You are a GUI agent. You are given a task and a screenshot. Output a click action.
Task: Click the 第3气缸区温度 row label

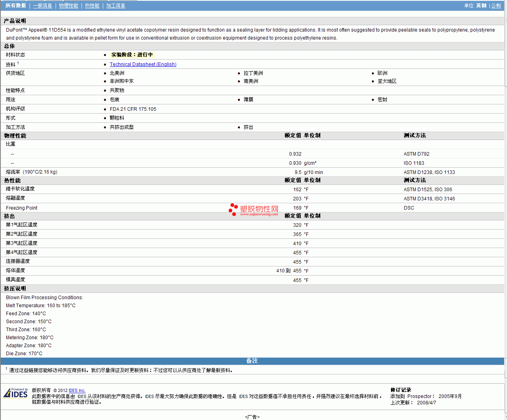(22, 243)
